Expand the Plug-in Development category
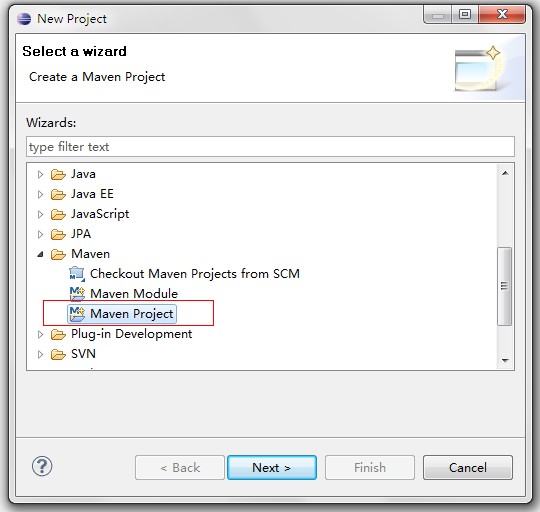 click(x=40, y=334)
